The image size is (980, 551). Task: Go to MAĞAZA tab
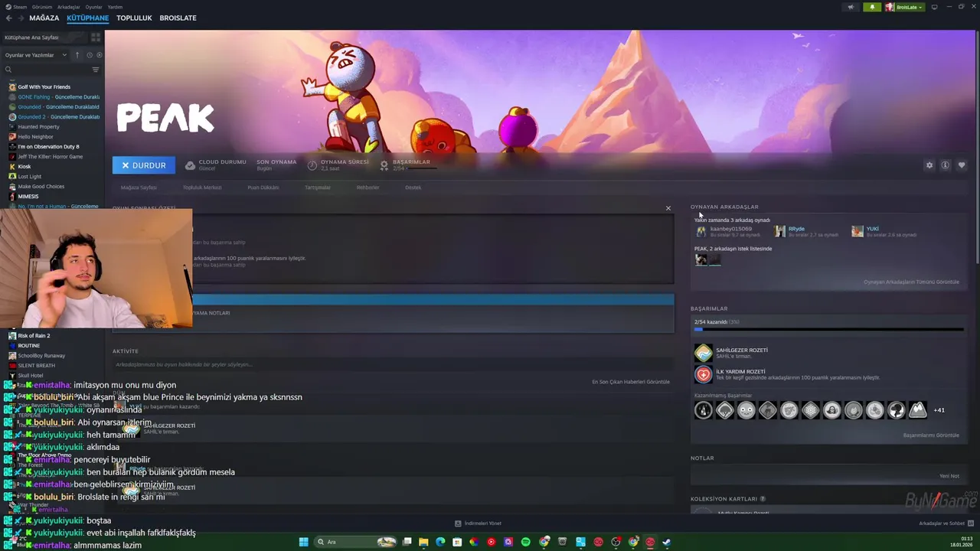tap(44, 18)
